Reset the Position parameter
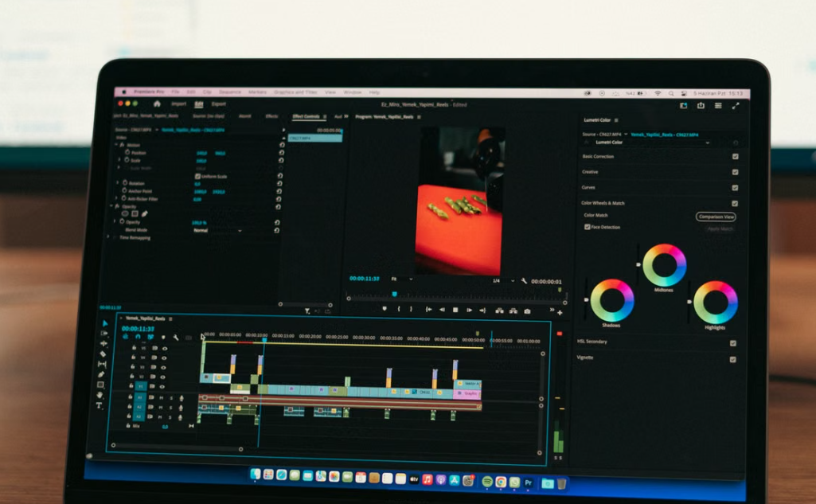 click(282, 153)
